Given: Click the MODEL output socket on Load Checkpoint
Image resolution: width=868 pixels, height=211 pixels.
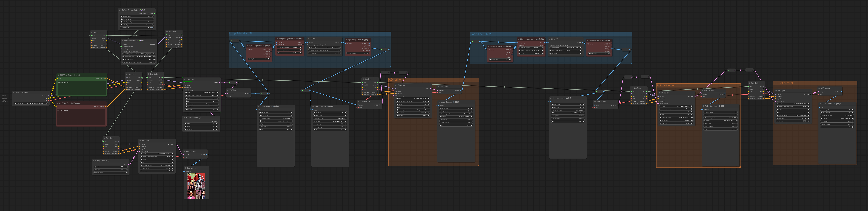Looking at the screenshot, I should click(49, 96).
